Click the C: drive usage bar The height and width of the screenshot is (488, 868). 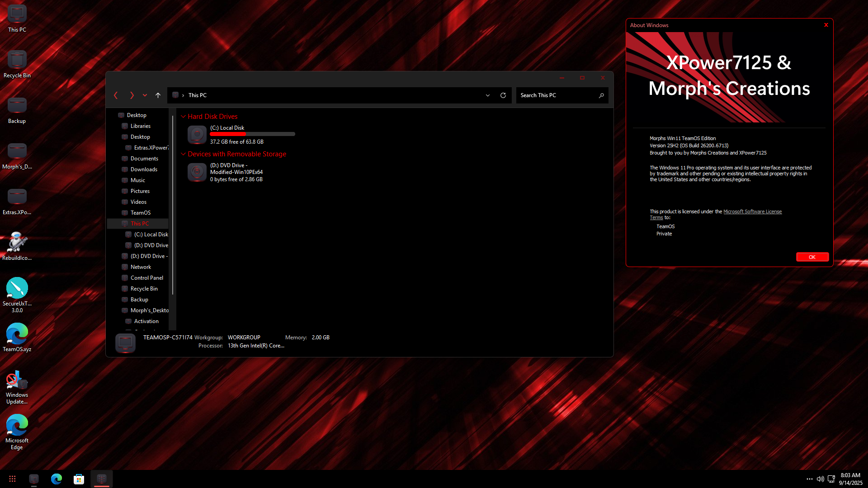[x=252, y=134]
